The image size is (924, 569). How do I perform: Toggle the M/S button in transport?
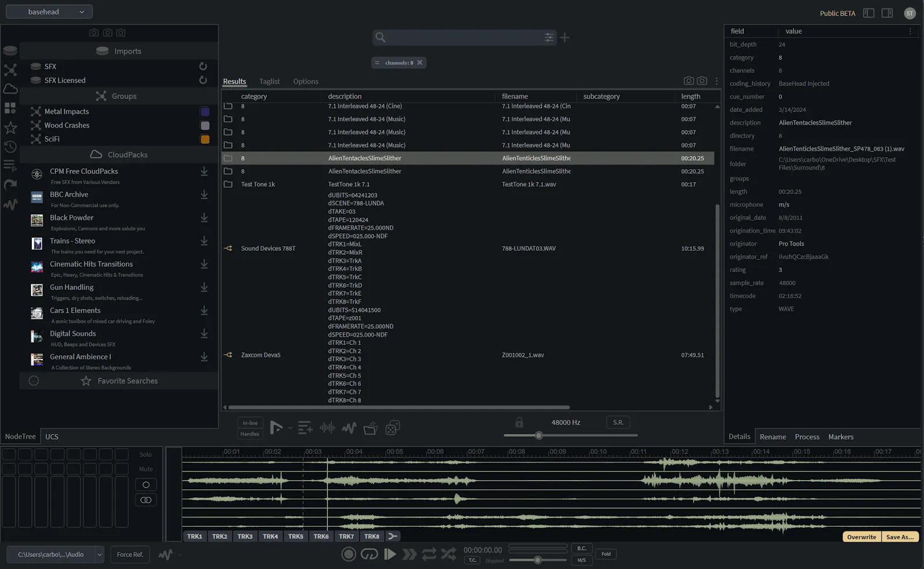click(582, 560)
